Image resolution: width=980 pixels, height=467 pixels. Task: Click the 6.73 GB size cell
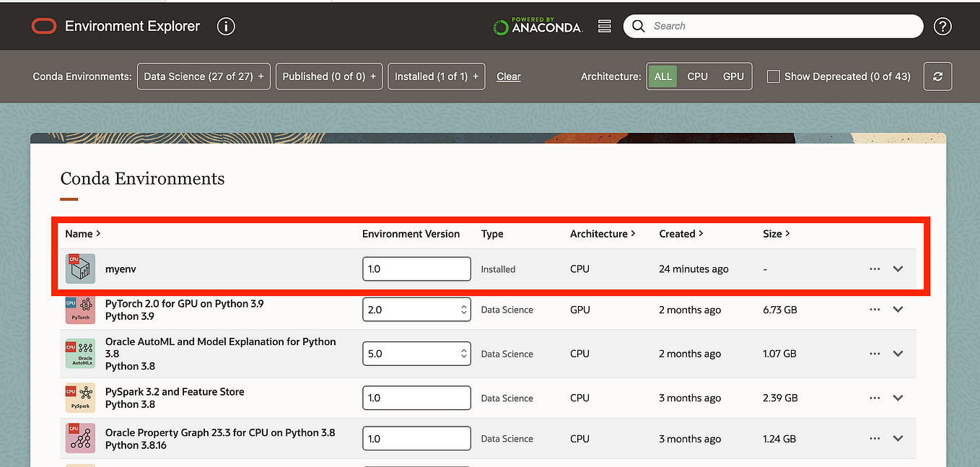779,310
